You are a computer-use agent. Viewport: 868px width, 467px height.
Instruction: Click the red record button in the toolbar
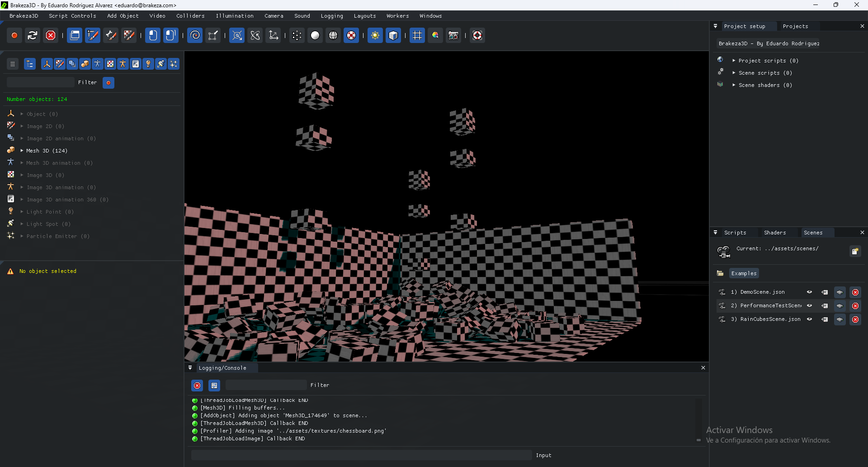pos(14,35)
